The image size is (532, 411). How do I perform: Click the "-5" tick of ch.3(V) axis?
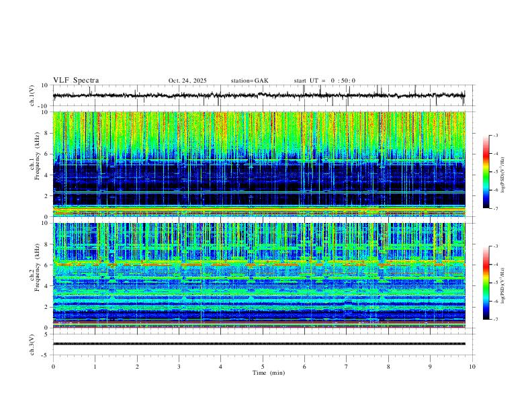click(x=45, y=355)
